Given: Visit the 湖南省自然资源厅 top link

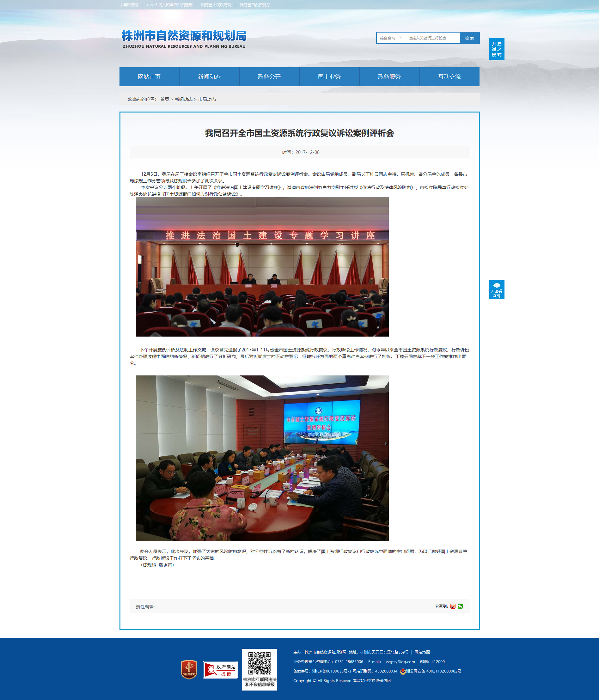Looking at the screenshot, I should click(255, 5).
